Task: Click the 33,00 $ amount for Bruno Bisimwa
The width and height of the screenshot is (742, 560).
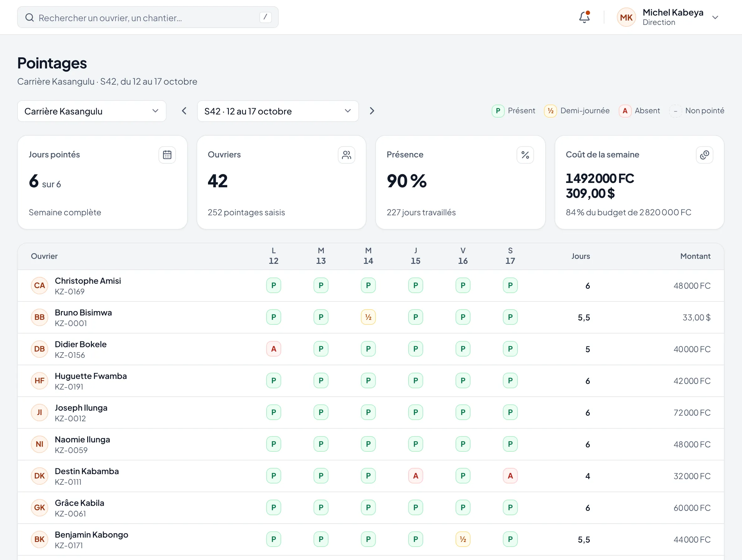Action: pos(696,317)
